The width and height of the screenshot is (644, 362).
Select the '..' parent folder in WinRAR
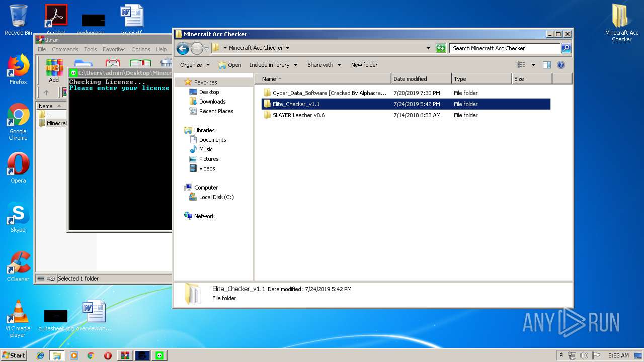coord(48,115)
